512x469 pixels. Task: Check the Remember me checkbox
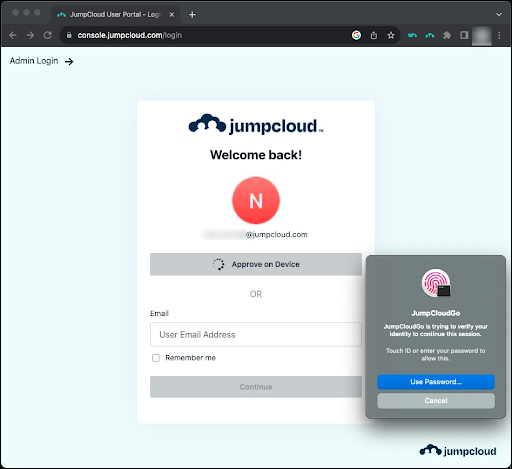pyautogui.click(x=156, y=358)
